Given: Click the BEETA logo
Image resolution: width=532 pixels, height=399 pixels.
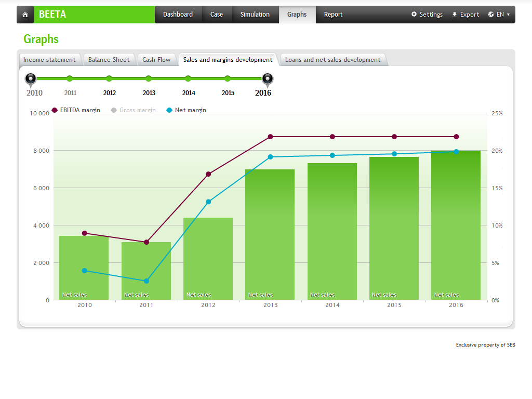Looking at the screenshot, I should (x=52, y=15).
